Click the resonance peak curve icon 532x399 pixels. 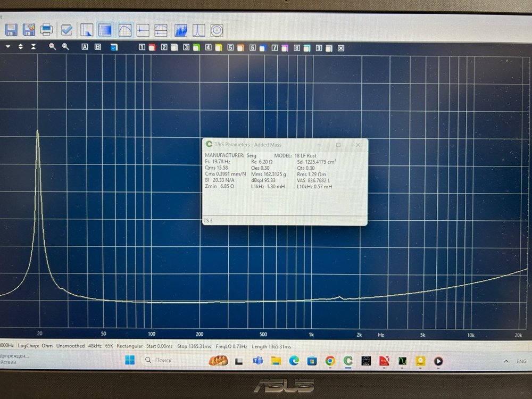pyautogui.click(x=198, y=30)
